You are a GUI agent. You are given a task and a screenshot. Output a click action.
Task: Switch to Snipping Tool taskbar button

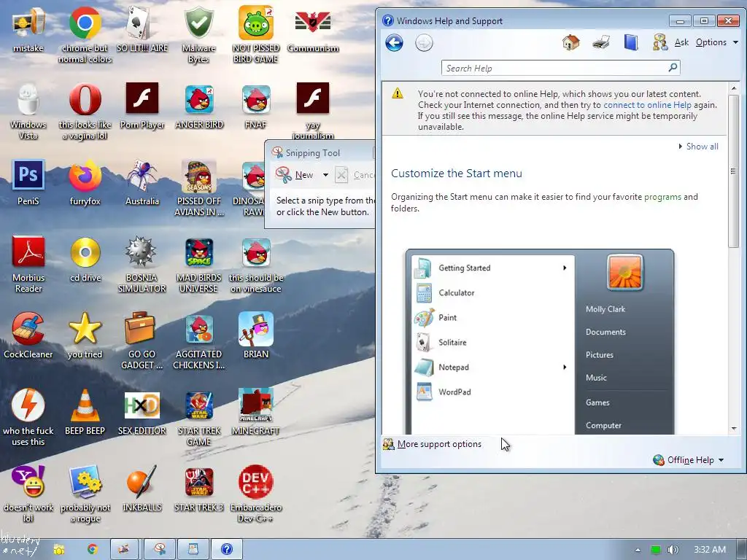tap(160, 550)
